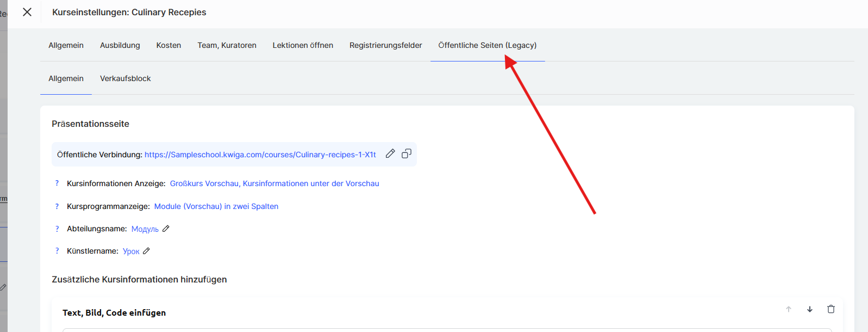The image size is (868, 332).
Task: Edit the public link with pencil icon
Action: 390,154
